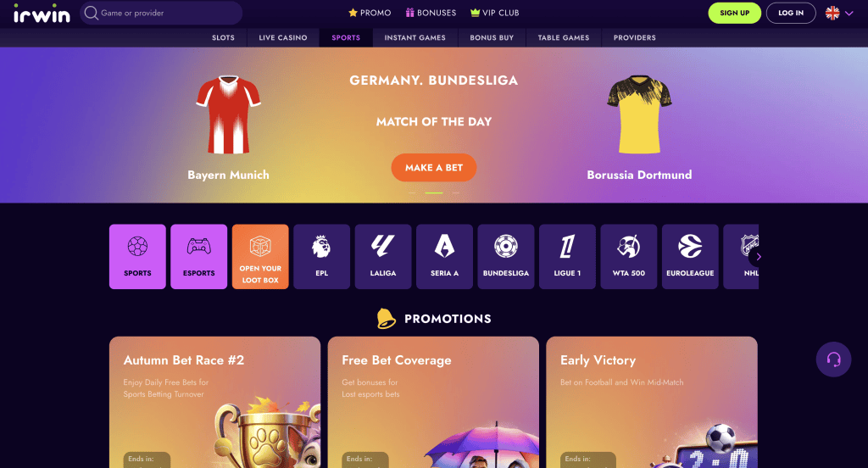Viewport: 868px width, 468px height.
Task: Expand the language flag dropdown
Action: pyautogui.click(x=839, y=14)
